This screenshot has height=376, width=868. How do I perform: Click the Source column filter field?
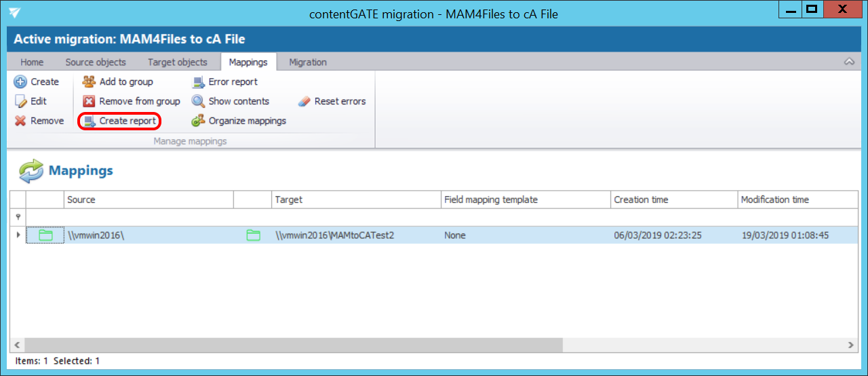tap(149, 217)
